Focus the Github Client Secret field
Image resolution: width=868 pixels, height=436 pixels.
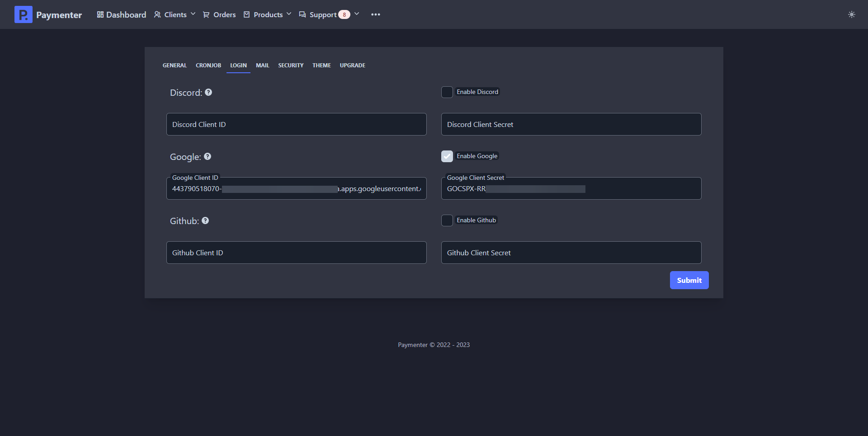[571, 253]
